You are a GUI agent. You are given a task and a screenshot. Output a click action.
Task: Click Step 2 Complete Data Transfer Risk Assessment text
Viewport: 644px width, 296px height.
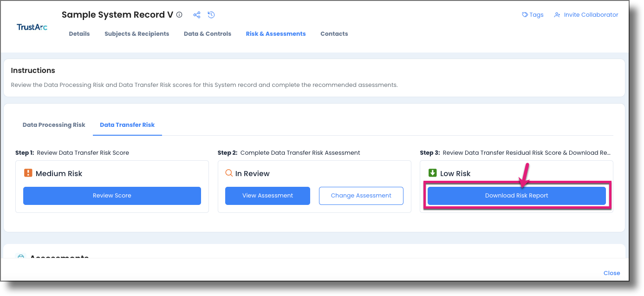tap(289, 153)
